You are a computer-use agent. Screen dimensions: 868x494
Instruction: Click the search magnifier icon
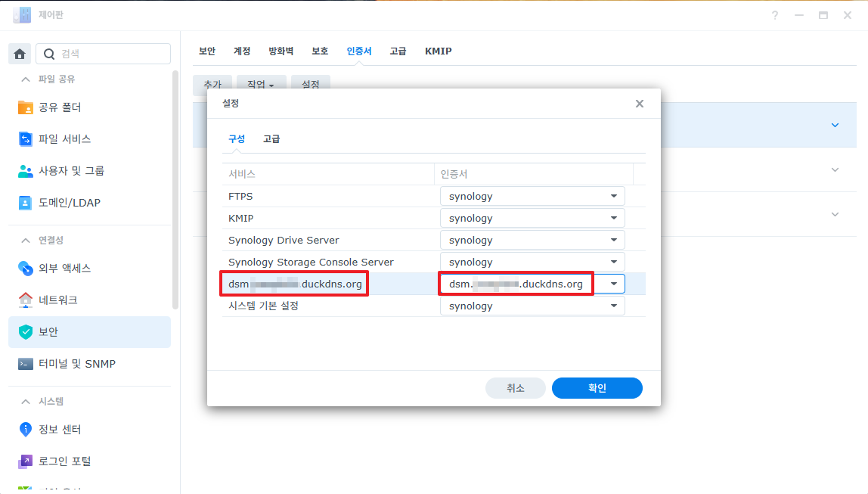pos(49,54)
